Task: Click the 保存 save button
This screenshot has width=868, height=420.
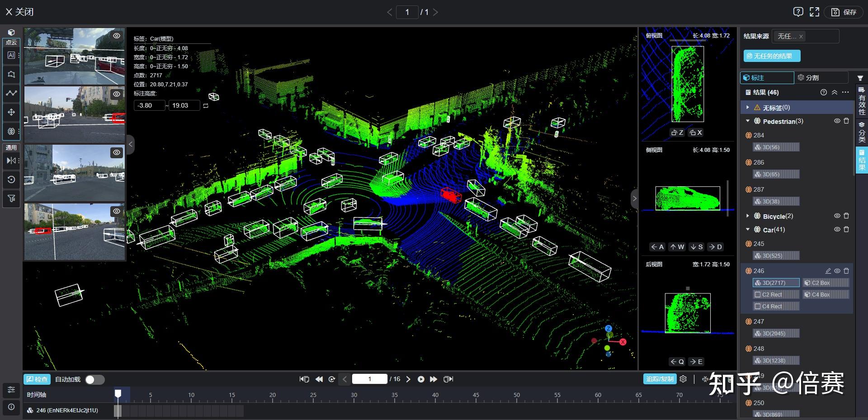Action: tap(844, 12)
